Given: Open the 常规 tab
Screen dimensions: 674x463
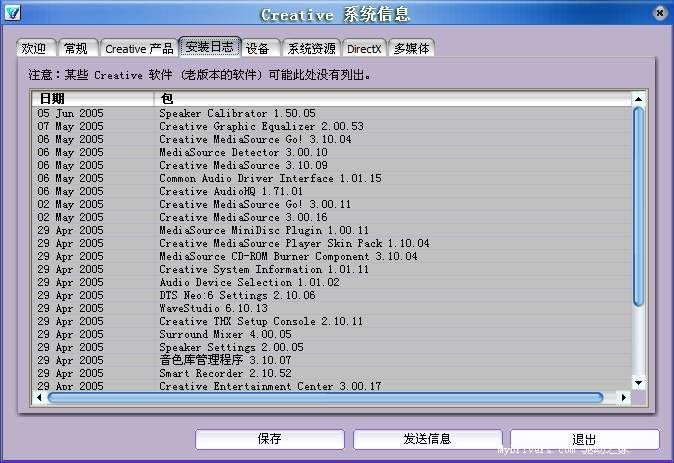Looking at the screenshot, I should click(77, 49).
